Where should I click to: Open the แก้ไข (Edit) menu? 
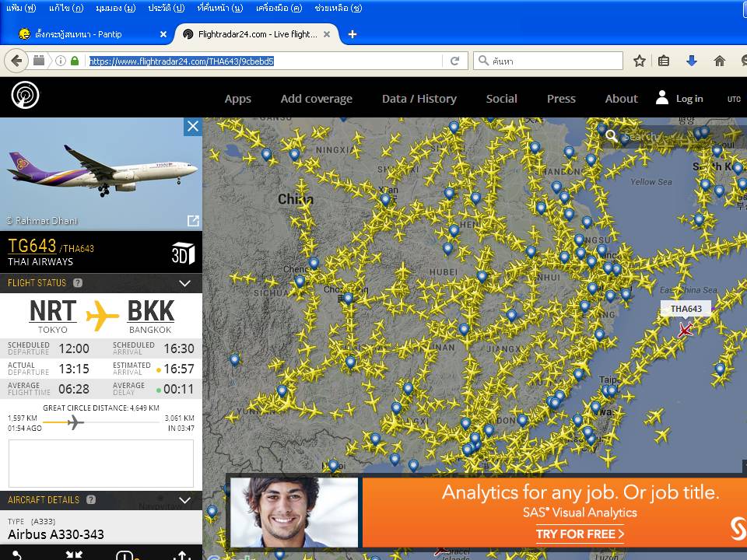65,8
